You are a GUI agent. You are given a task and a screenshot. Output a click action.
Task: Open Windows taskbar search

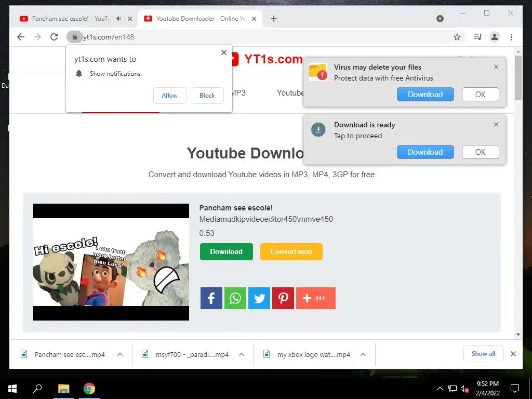coord(37,388)
